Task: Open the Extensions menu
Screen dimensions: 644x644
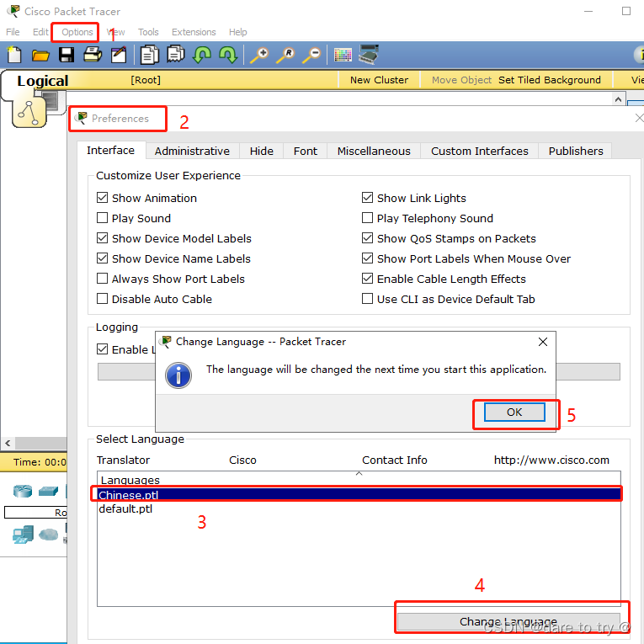Action: (194, 32)
